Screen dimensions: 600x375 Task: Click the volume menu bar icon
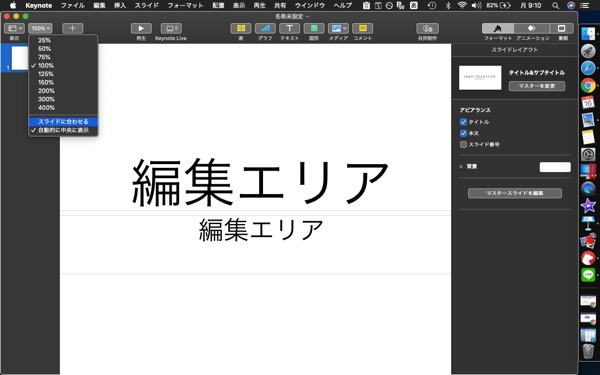point(477,5)
